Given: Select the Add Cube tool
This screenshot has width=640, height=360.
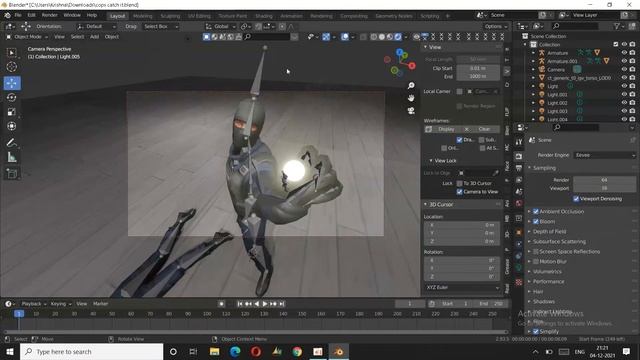Looking at the screenshot, I should 11,173.
